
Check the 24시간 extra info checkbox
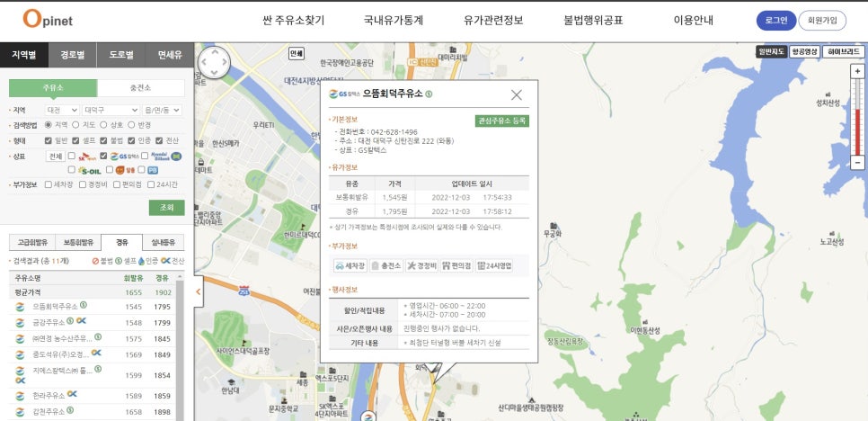151,184
